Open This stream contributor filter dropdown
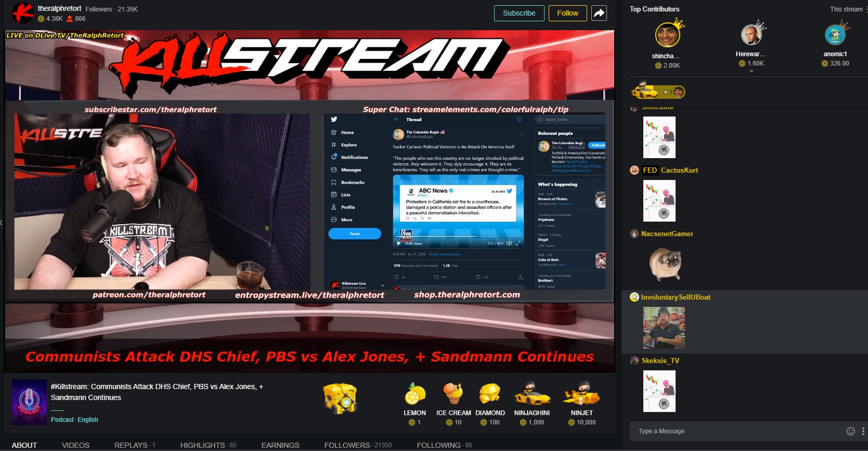This screenshot has width=868, height=451. pyautogui.click(x=848, y=9)
